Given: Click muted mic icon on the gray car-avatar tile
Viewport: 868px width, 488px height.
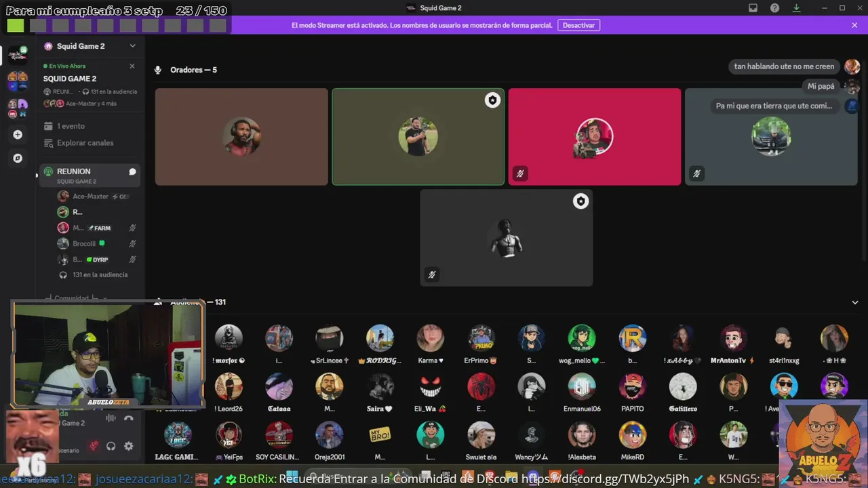Looking at the screenshot, I should click(x=696, y=174).
